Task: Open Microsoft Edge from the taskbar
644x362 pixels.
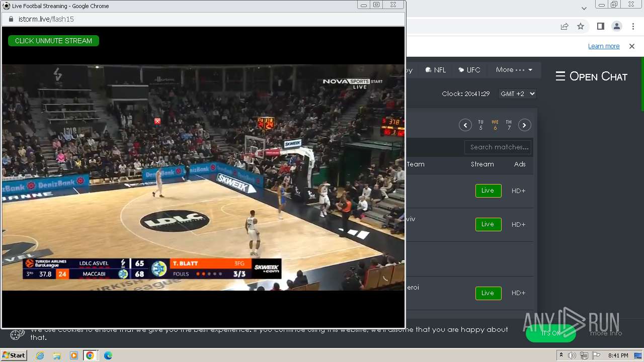Action: click(x=108, y=355)
